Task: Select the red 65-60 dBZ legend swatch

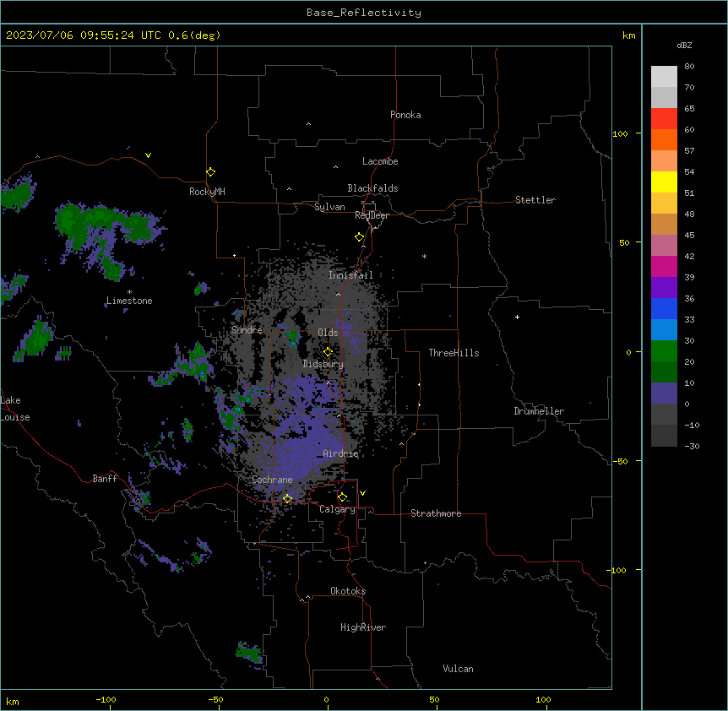Action: pyautogui.click(x=664, y=119)
